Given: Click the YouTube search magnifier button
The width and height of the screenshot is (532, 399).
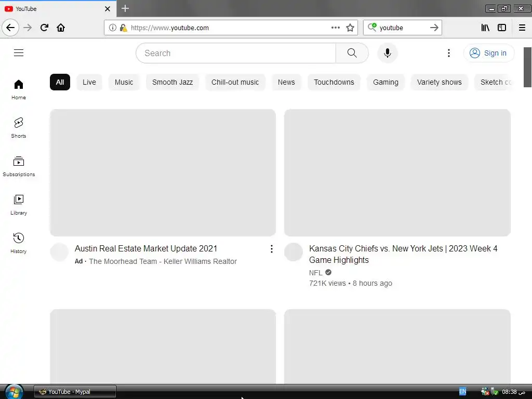Looking at the screenshot, I should [352, 53].
